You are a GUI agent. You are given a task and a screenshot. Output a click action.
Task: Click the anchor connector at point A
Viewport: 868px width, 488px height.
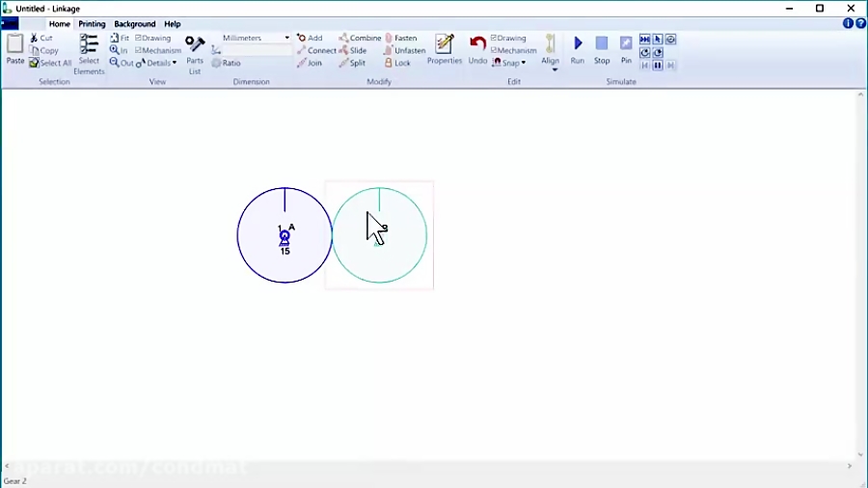285,238
